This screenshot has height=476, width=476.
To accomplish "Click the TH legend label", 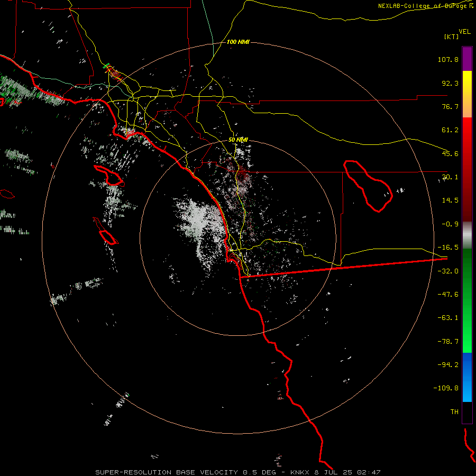I will pyautogui.click(x=454, y=412).
